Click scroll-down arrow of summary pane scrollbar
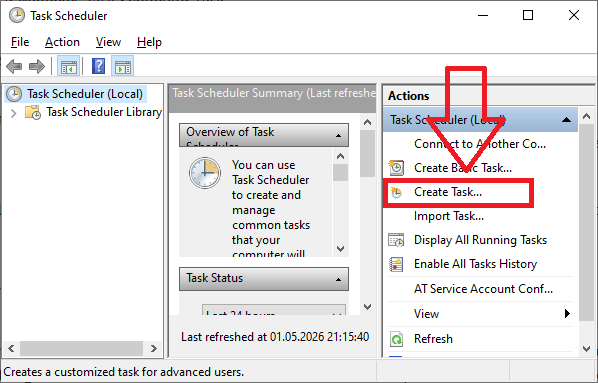Screen dimensions: 598x383 pos(367,307)
